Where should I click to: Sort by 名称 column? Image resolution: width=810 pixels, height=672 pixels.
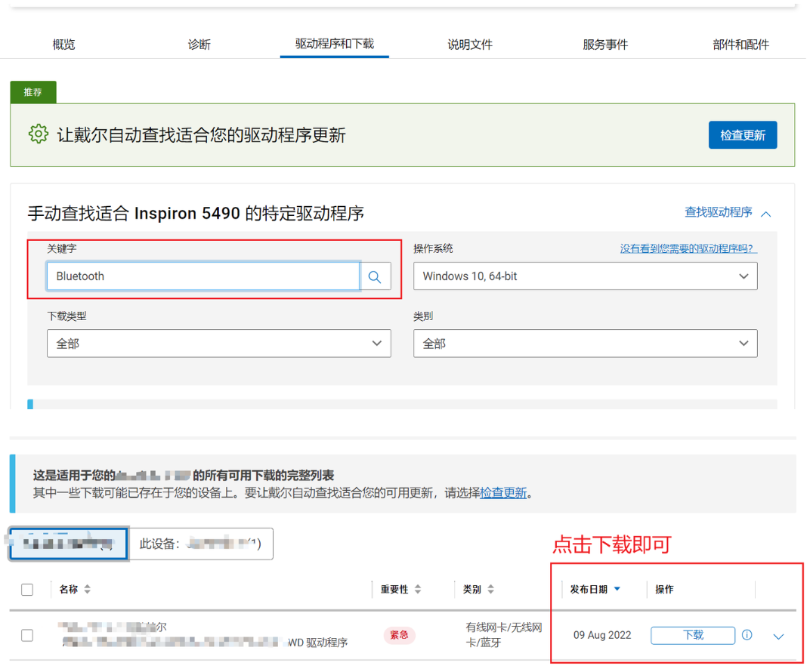pyautogui.click(x=74, y=590)
